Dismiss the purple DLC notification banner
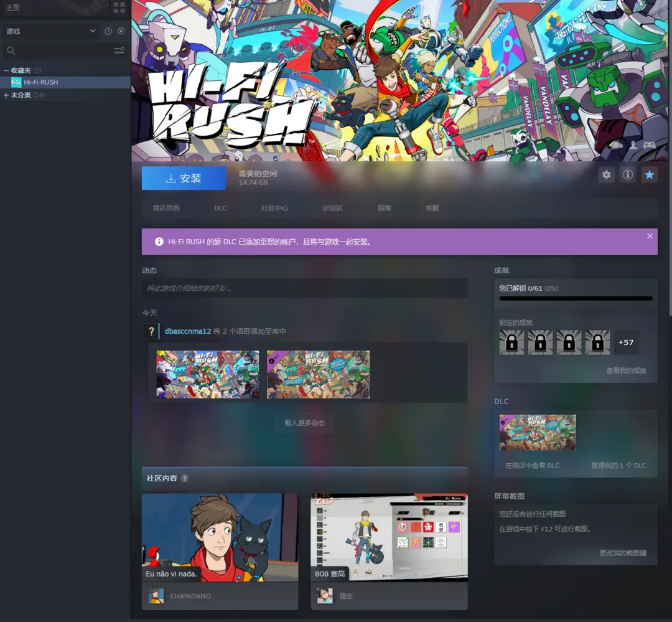 (x=650, y=236)
